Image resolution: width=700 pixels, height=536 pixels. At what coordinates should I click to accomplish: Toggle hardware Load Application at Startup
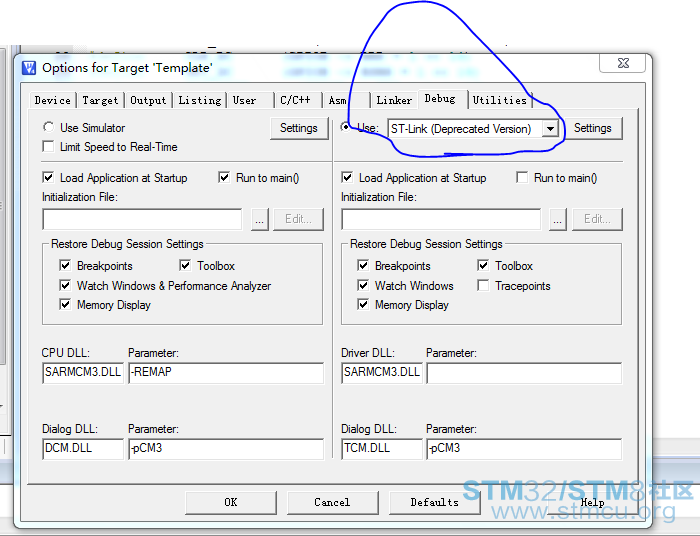tap(347, 178)
